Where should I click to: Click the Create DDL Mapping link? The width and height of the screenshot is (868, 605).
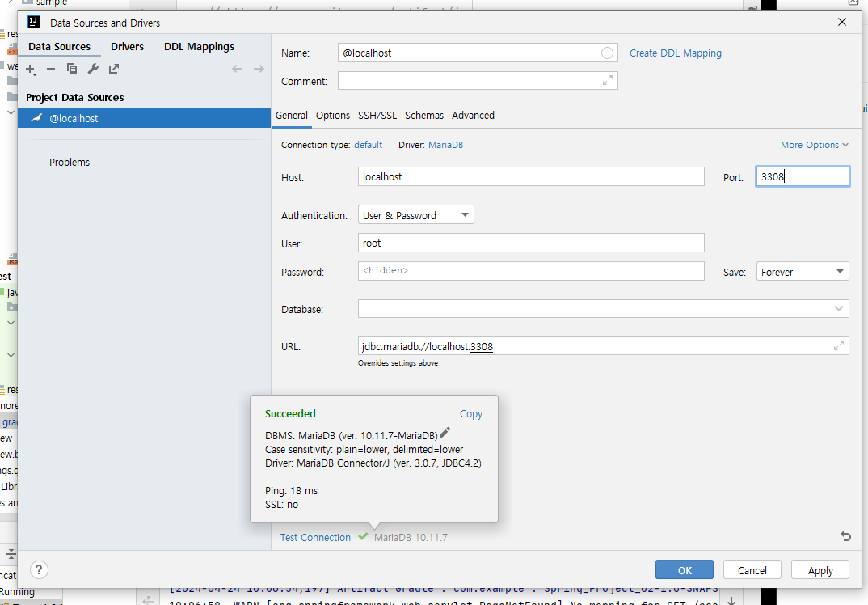676,53
